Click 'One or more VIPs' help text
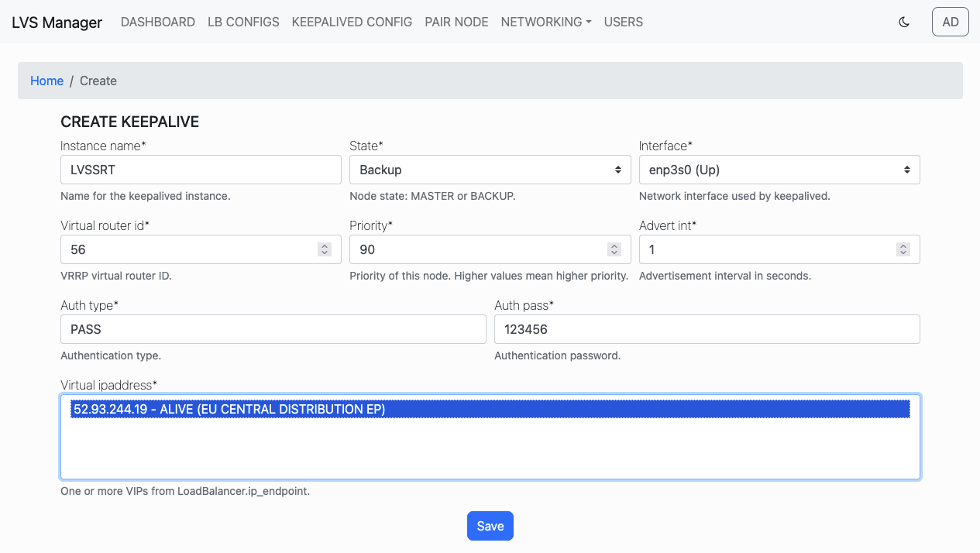980x553 pixels. coord(185,491)
